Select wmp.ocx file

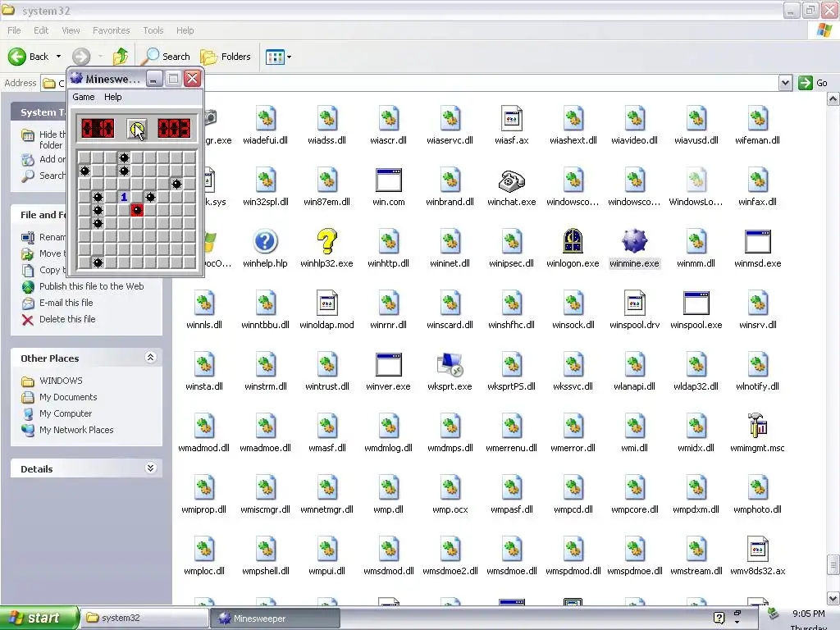click(450, 496)
